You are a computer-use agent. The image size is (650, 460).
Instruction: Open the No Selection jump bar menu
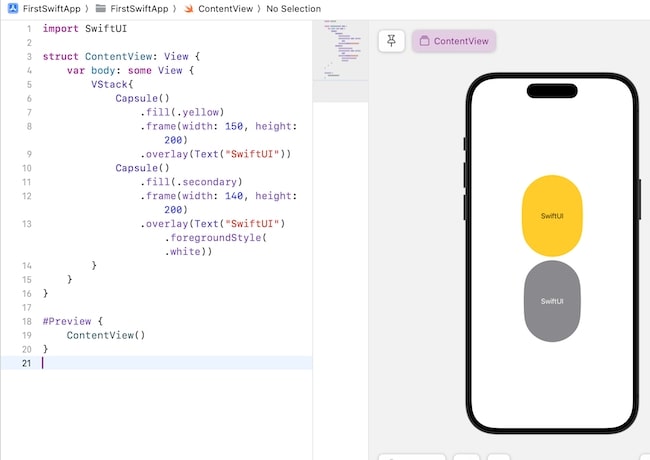(294, 9)
